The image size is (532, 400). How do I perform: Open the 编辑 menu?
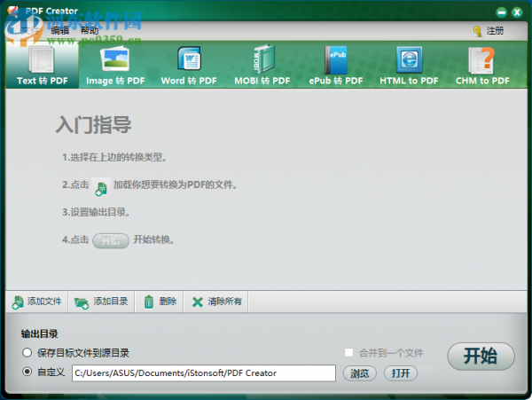click(60, 30)
